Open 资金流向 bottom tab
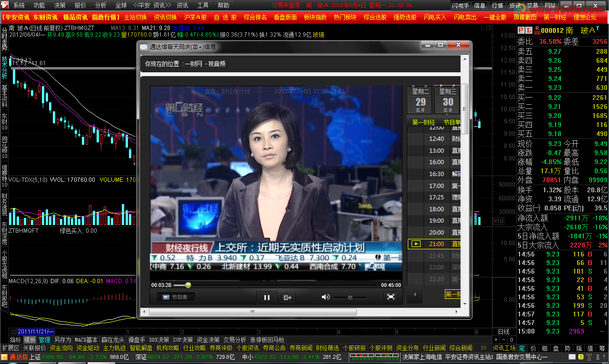Viewport: 609px width, 364px height. pos(61,348)
